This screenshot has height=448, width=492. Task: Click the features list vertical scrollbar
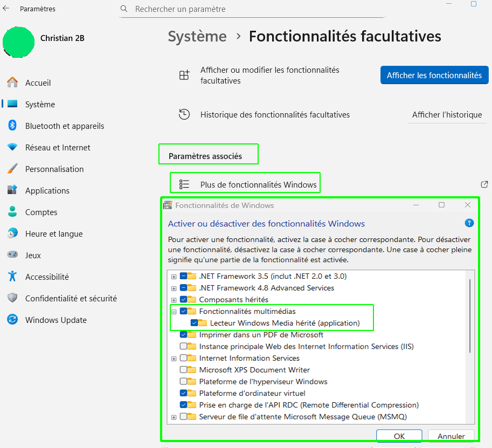click(x=470, y=315)
